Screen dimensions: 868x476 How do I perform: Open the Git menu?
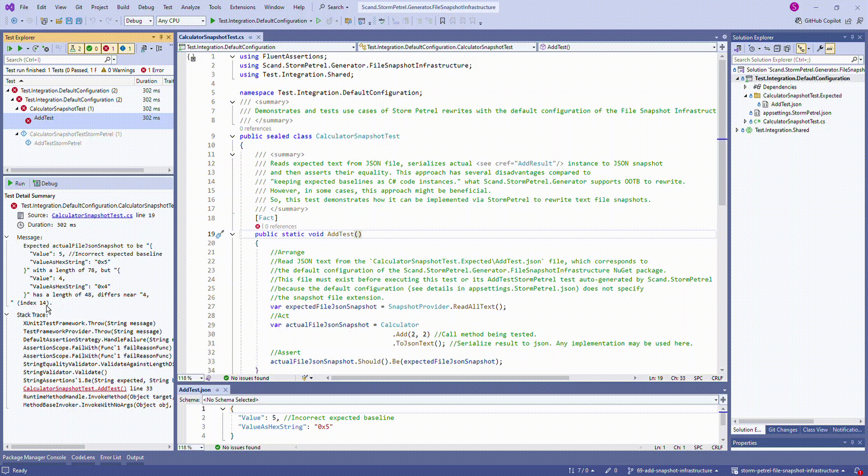(x=79, y=7)
